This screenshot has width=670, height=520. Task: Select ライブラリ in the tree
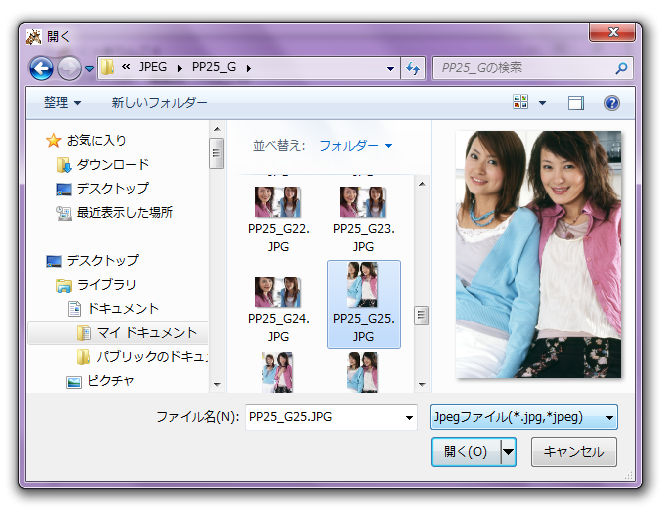pos(107,285)
